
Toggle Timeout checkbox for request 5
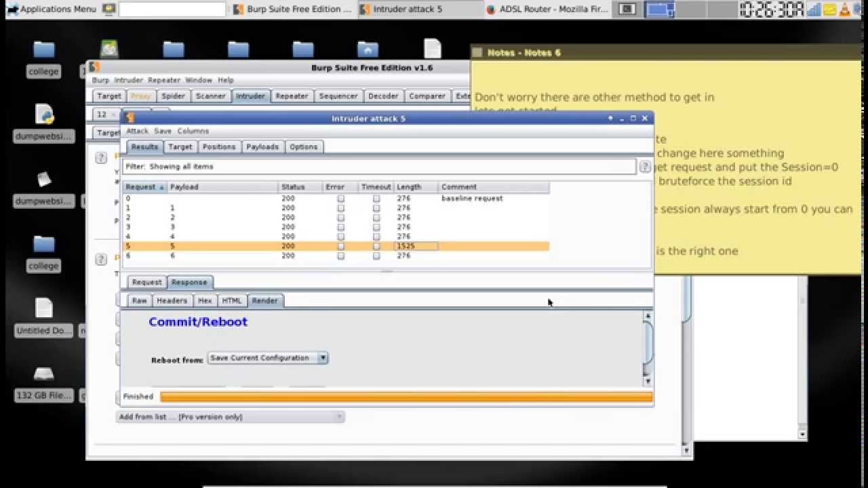(x=376, y=246)
